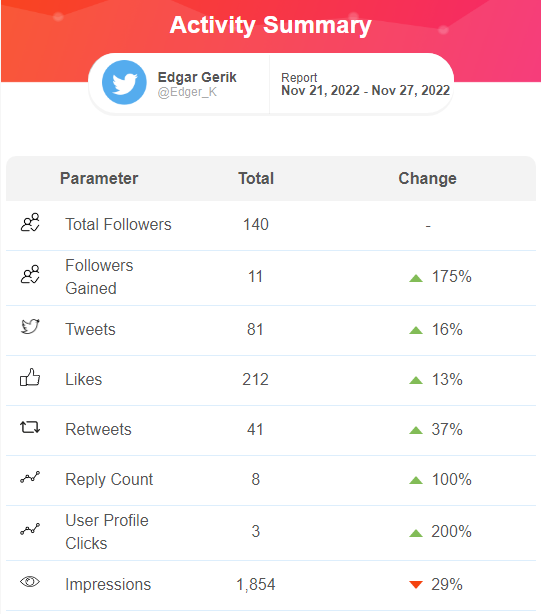The image size is (541, 614).
Task: Click the Twitter bird profile avatar
Action: pos(124,83)
